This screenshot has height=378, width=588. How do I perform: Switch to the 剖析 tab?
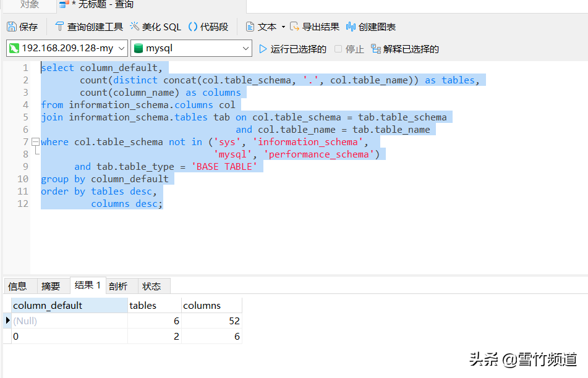tap(117, 285)
